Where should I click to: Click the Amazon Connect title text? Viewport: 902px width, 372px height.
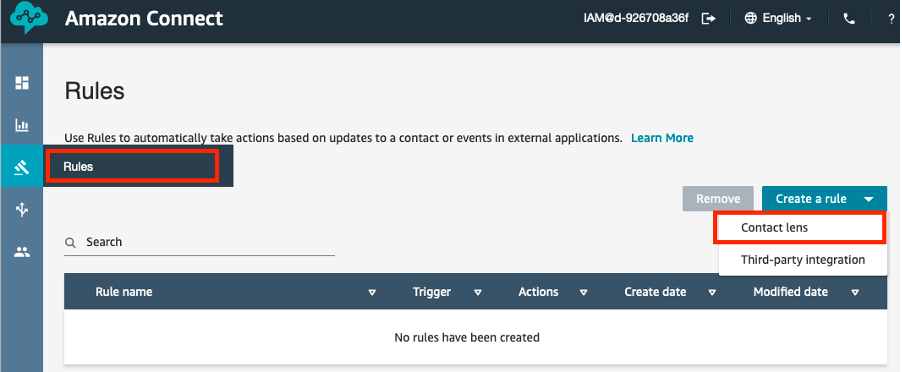pos(144,18)
